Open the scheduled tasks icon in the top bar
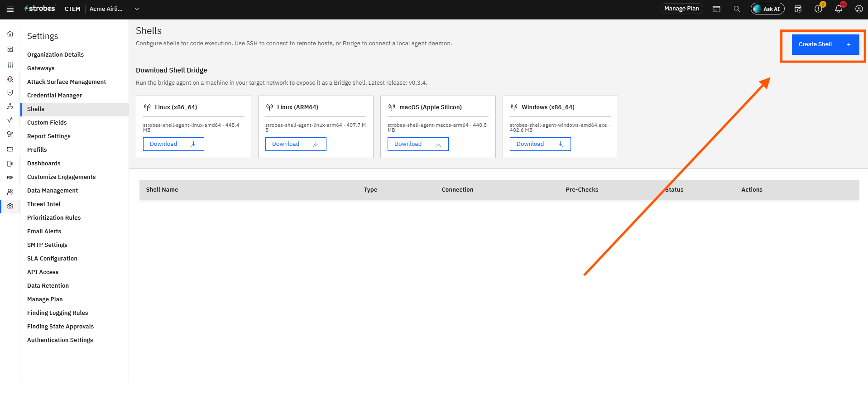The width and height of the screenshot is (868, 400). click(798, 9)
